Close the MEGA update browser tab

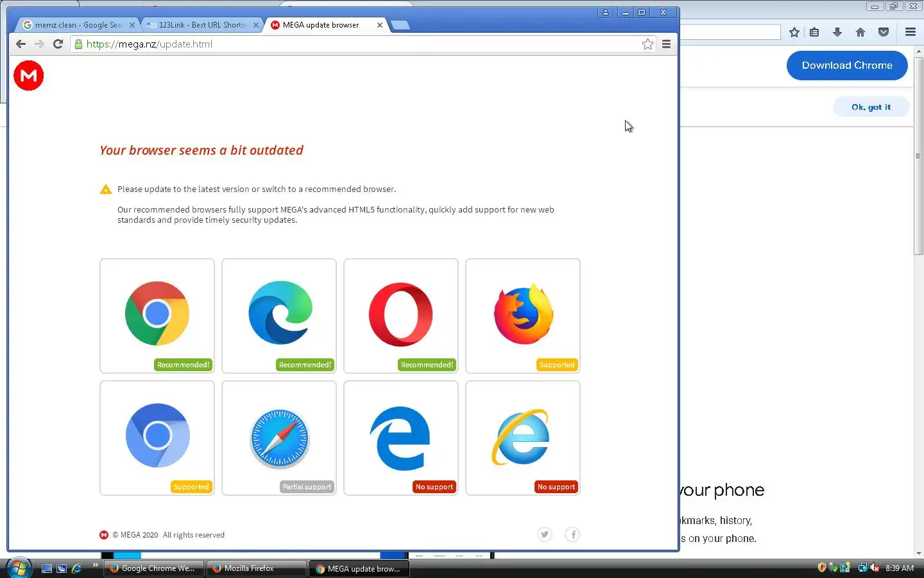380,25
